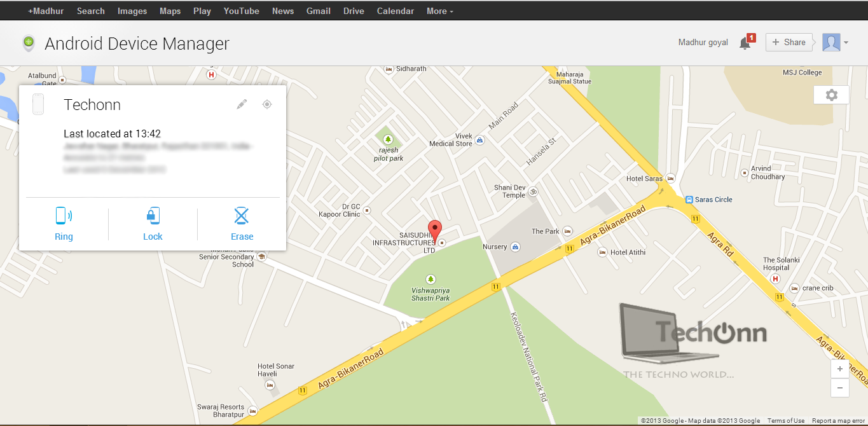Click Sidharath map marker

point(389,69)
